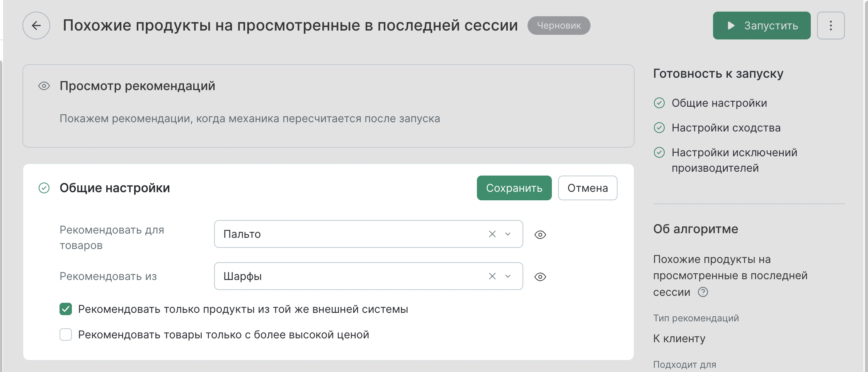Open the three-dot more options menu
Viewport: 868px width, 372px height.
click(831, 26)
